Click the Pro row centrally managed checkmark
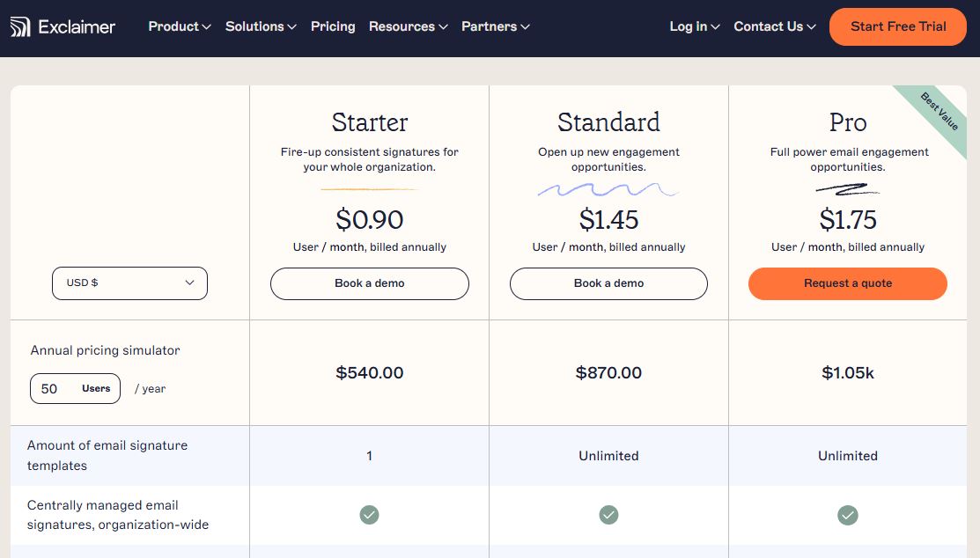980x558 pixels. (848, 515)
